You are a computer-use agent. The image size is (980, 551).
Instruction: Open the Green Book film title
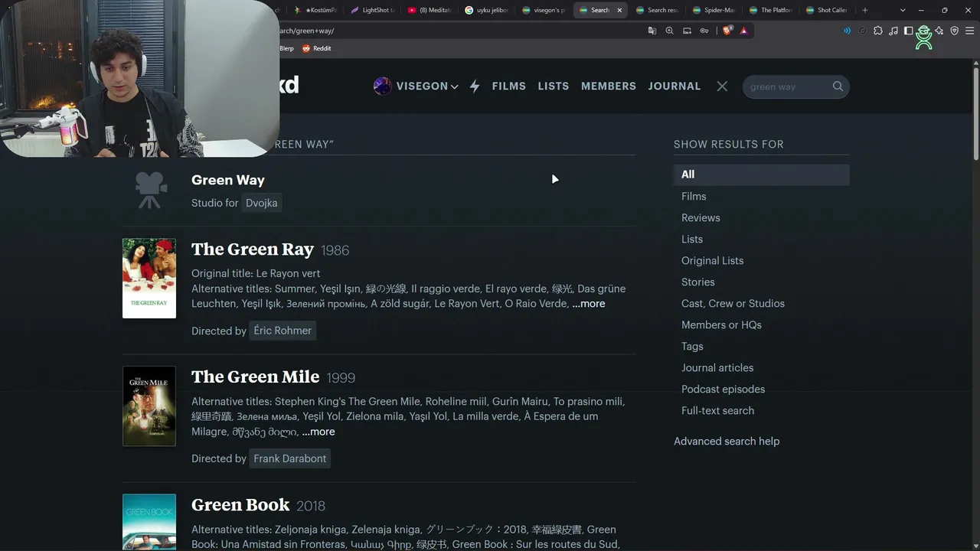240,505
